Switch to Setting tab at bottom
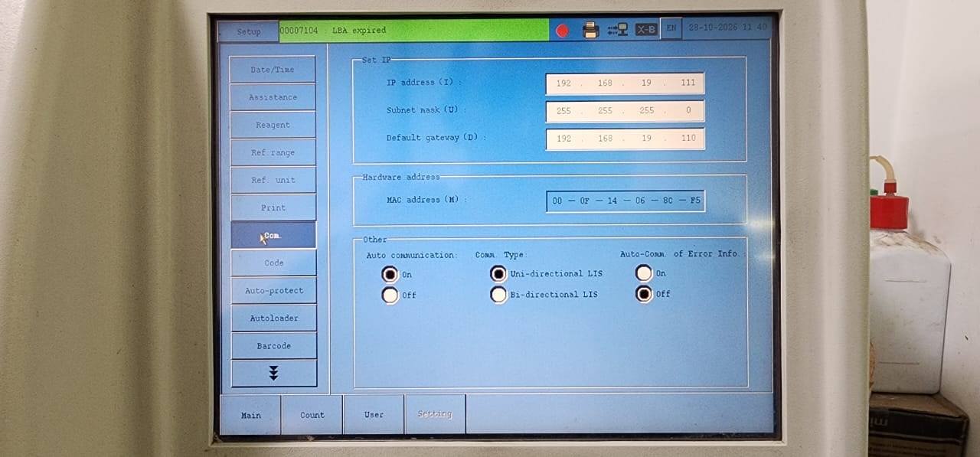 [435, 414]
